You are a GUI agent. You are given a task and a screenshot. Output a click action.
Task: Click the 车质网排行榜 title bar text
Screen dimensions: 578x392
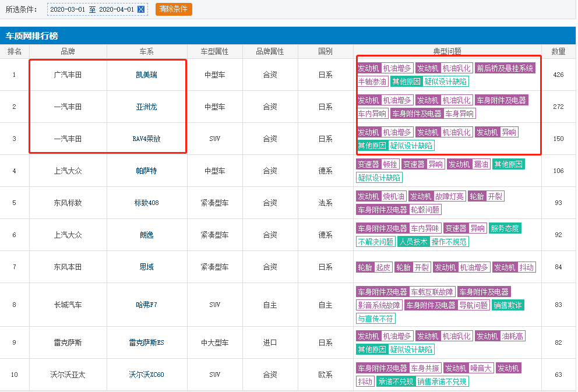[x=31, y=36]
